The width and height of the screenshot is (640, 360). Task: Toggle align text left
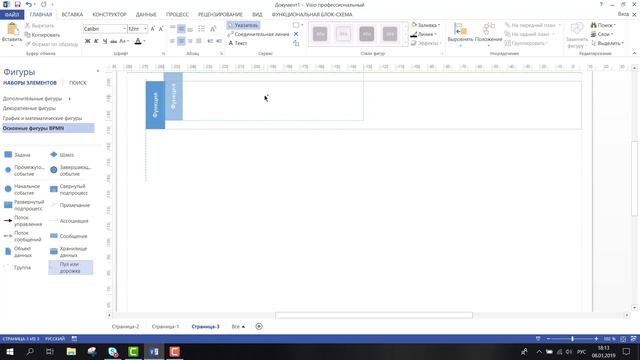pos(172,41)
